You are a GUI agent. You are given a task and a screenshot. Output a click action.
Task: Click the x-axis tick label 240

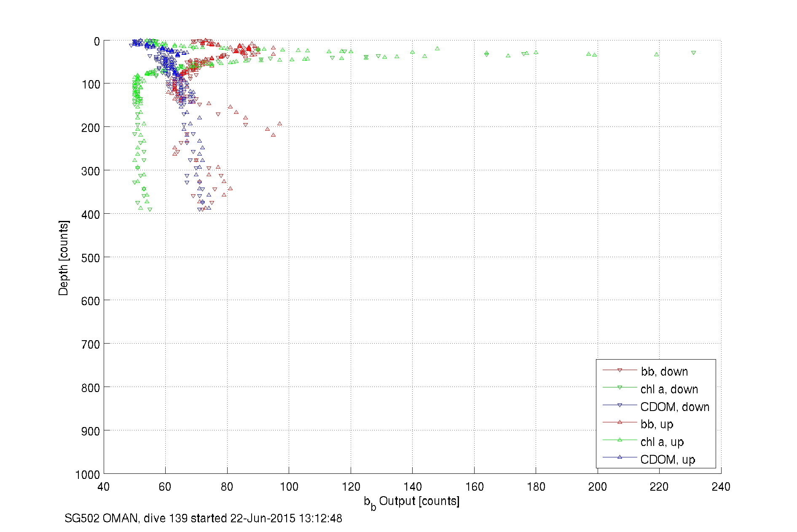721,487
